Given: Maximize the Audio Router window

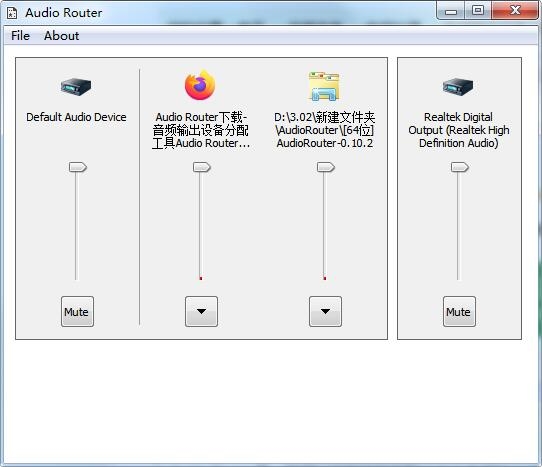Looking at the screenshot, I should (x=478, y=10).
